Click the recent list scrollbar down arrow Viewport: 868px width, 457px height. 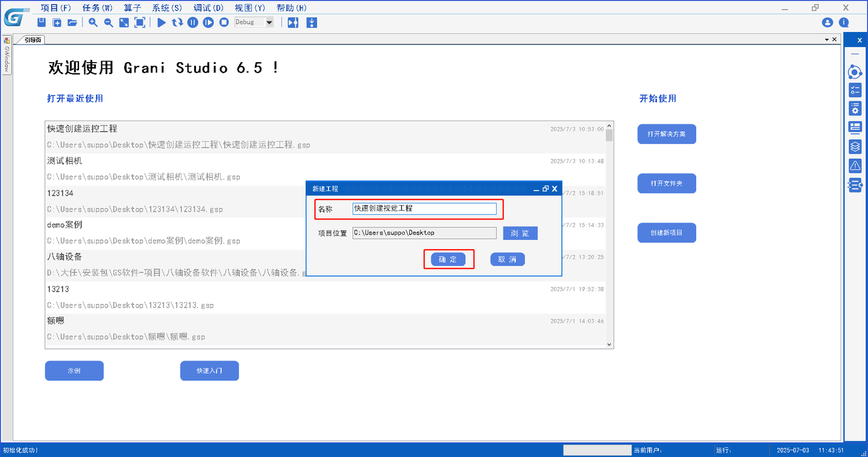[609, 344]
